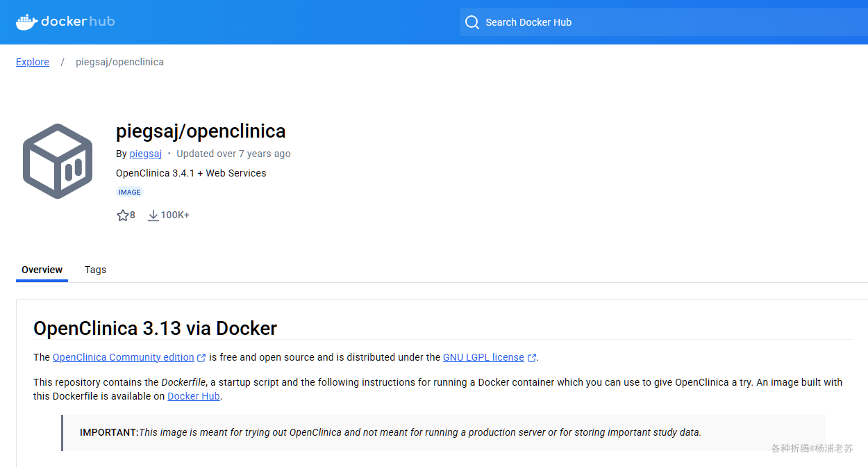Switch to the Tags tab
868x467 pixels.
(x=95, y=270)
